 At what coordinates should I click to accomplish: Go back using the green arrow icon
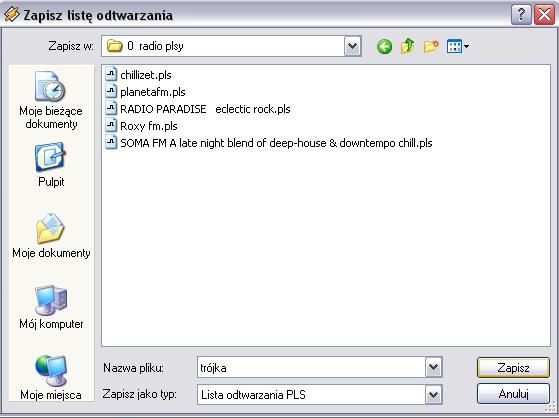tap(384, 46)
